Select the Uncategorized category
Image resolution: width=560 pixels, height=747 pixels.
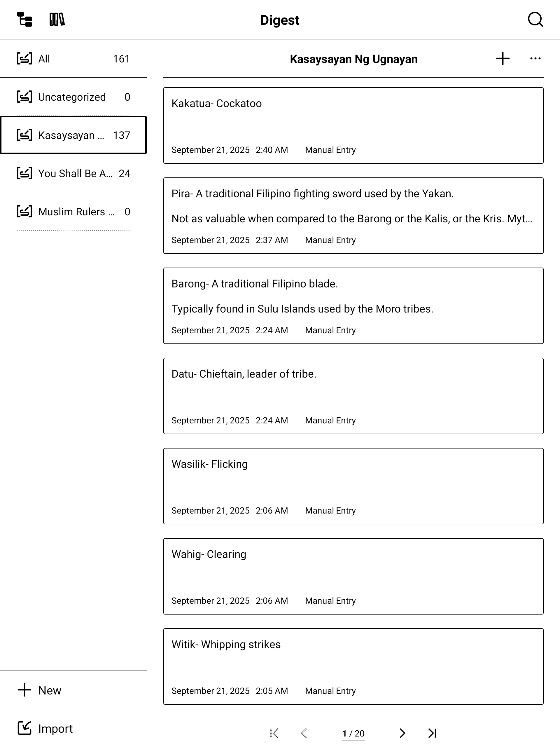pos(73,97)
